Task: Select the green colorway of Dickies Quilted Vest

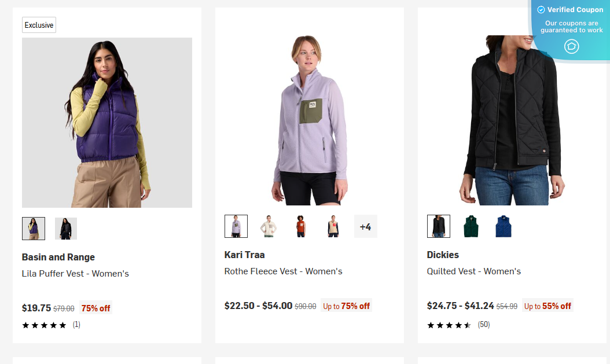Action: click(471, 226)
